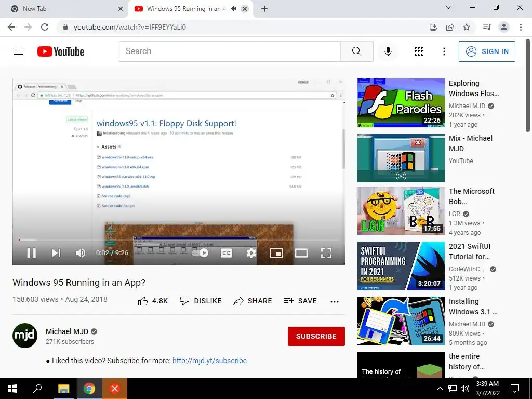Open the notifications action center
This screenshot has width=532, height=399.
[x=515, y=389]
